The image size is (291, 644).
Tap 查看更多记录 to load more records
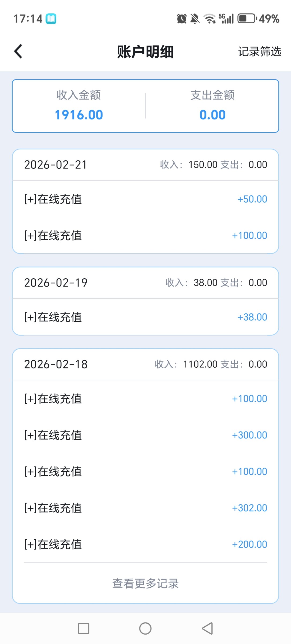pyautogui.click(x=145, y=583)
